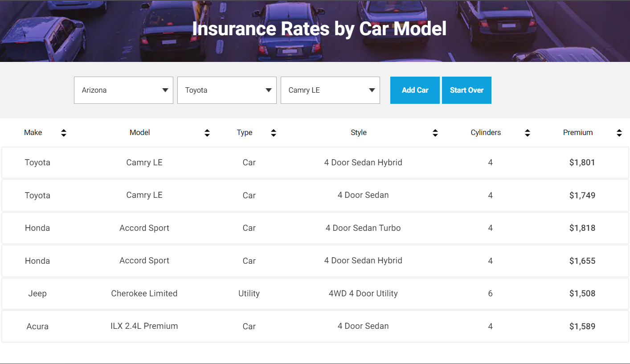Select the $1,589 premium value

(582, 326)
